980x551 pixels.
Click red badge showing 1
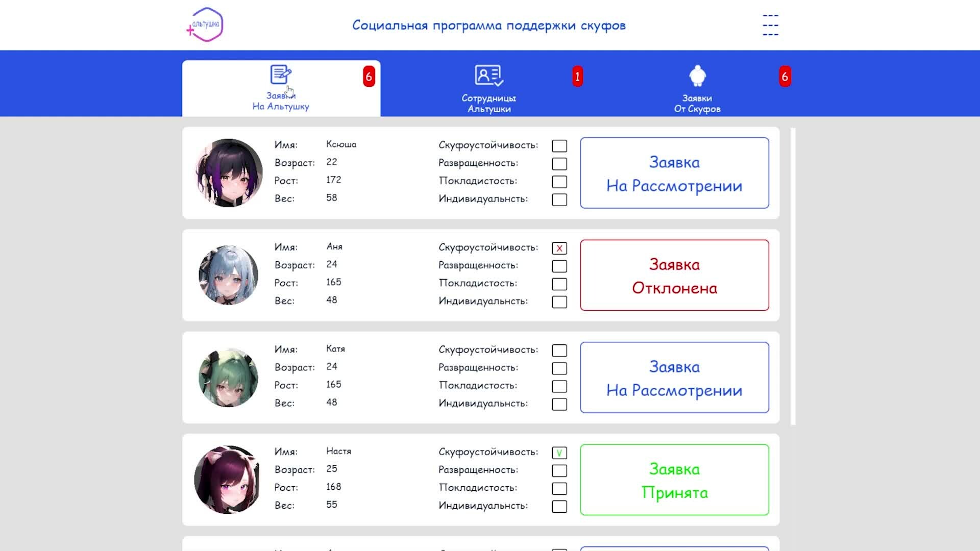[x=577, y=77]
